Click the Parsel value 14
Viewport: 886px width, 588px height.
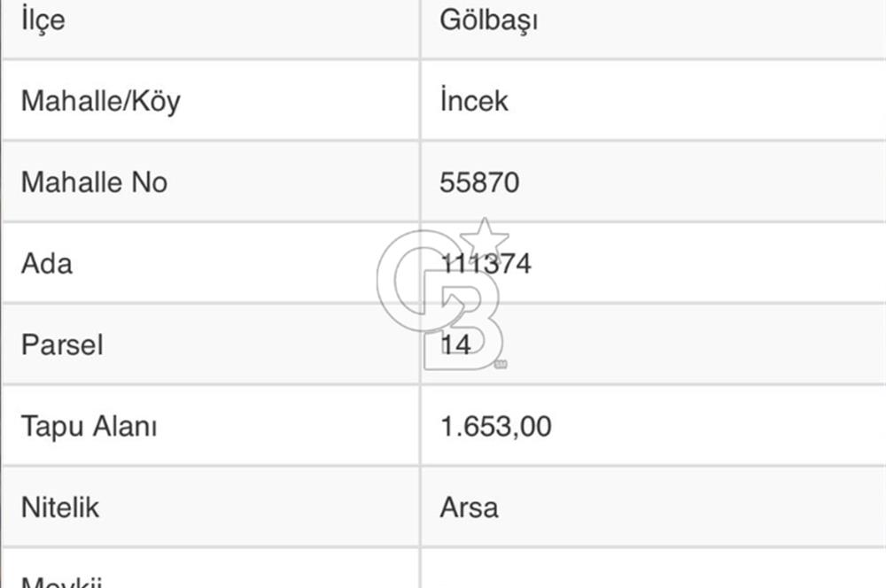(x=456, y=345)
